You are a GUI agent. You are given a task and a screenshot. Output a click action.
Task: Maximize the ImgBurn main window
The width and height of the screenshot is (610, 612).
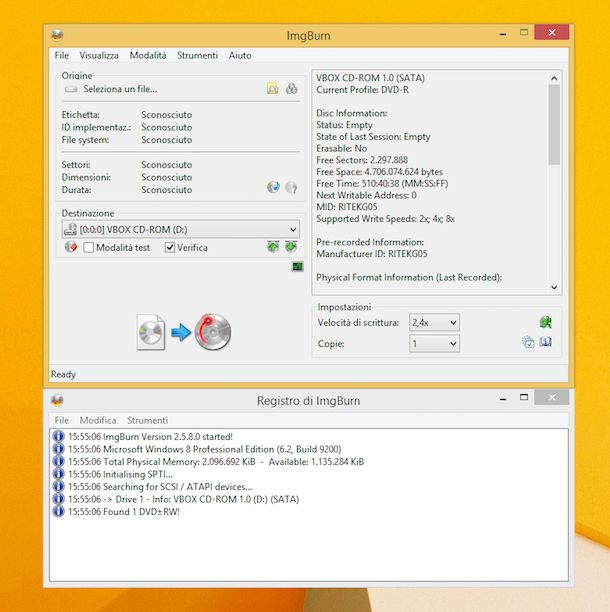coord(524,32)
